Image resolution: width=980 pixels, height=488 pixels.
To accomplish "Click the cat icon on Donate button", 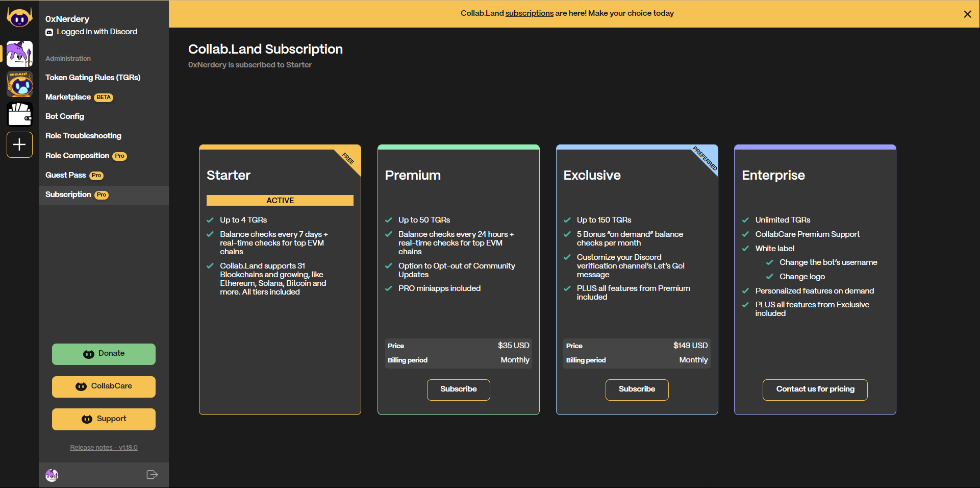I will [89, 354].
